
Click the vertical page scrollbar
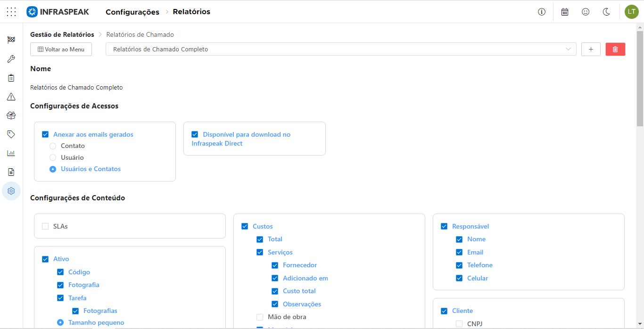coord(640,79)
